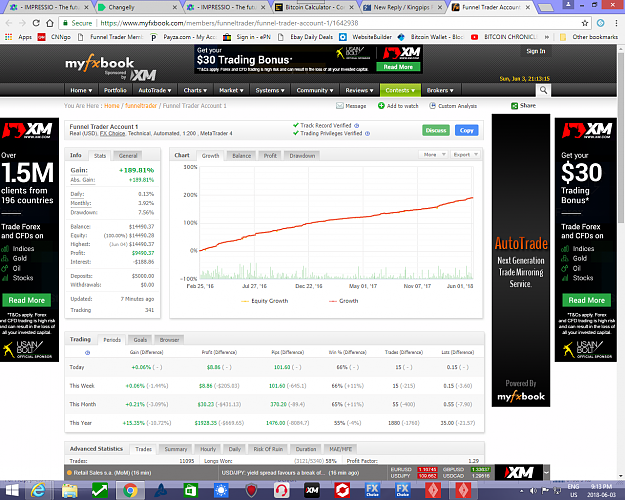The height and width of the screenshot is (500, 625).
Task: Open the Windows Start menu
Action: pyautogui.click(x=10, y=490)
